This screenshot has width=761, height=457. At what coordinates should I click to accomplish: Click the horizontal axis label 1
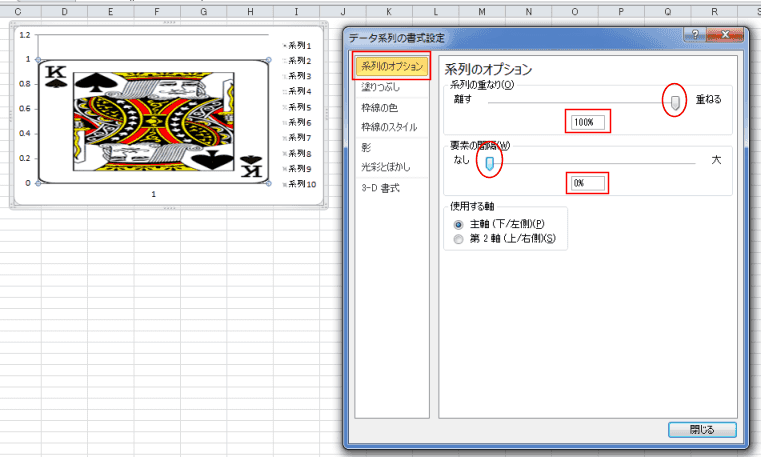click(x=153, y=194)
